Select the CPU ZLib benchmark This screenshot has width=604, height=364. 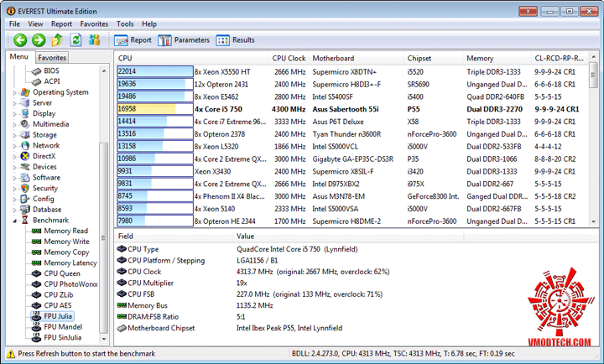coord(59,295)
